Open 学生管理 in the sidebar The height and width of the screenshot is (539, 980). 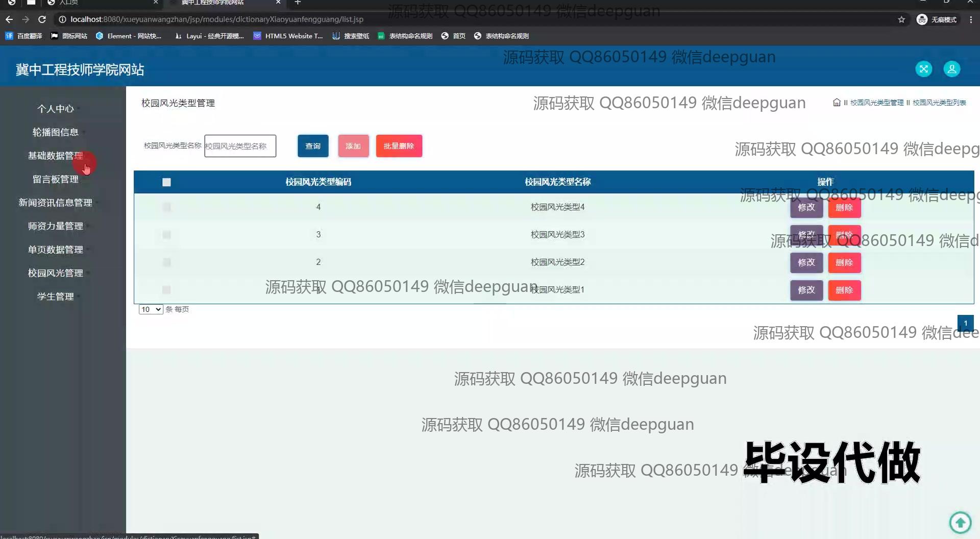pyautogui.click(x=55, y=297)
